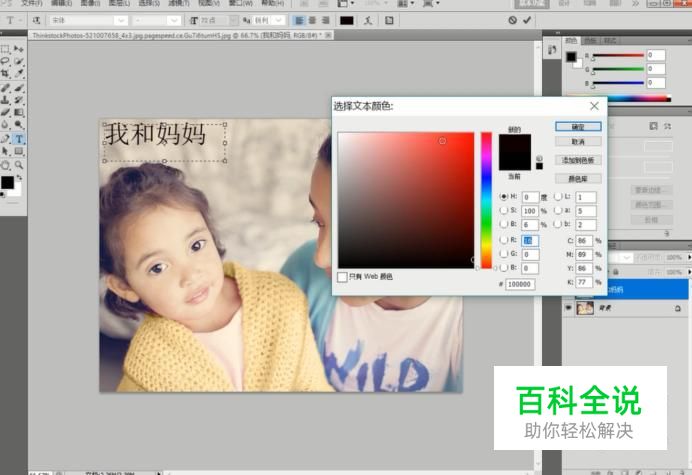This screenshot has width=692, height=475.
Task: Click the 添加到色板 button
Action: point(578,160)
